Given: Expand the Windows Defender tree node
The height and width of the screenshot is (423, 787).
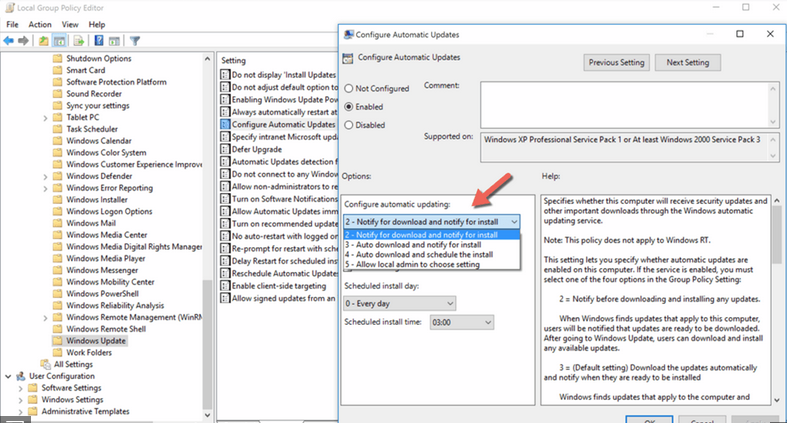Looking at the screenshot, I should coord(45,177).
